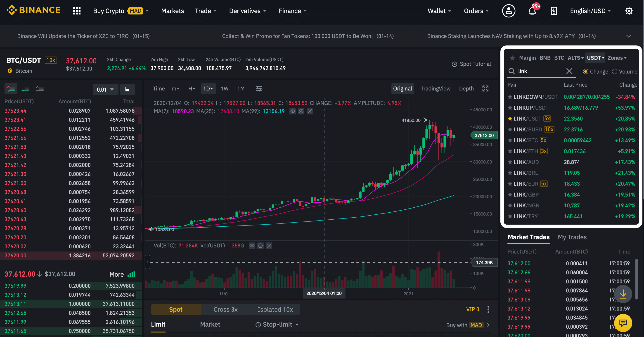The height and width of the screenshot is (337, 644).
Task: Show combined order book view icon
Action: pyautogui.click(x=11, y=89)
